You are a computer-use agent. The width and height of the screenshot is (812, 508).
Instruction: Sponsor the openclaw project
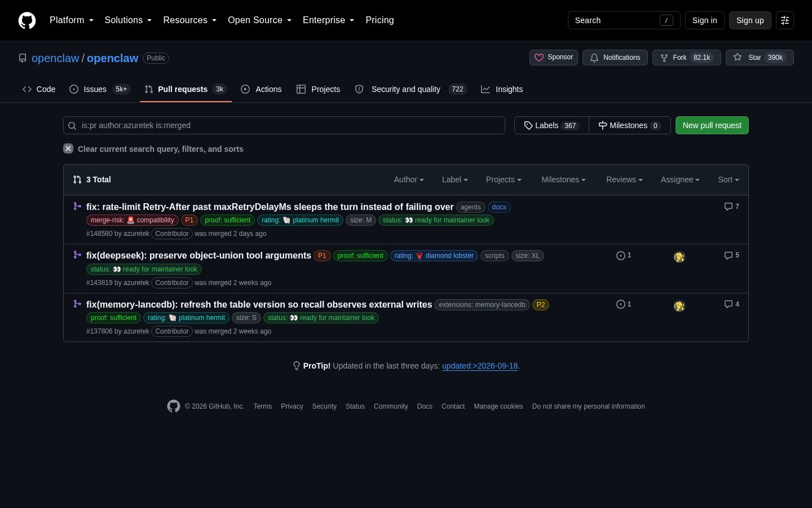[554, 58]
